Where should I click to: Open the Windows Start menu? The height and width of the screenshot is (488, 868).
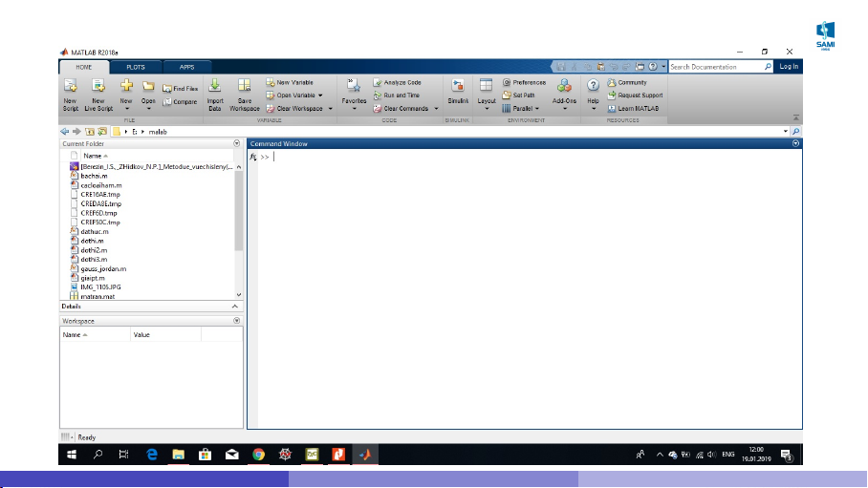72,455
